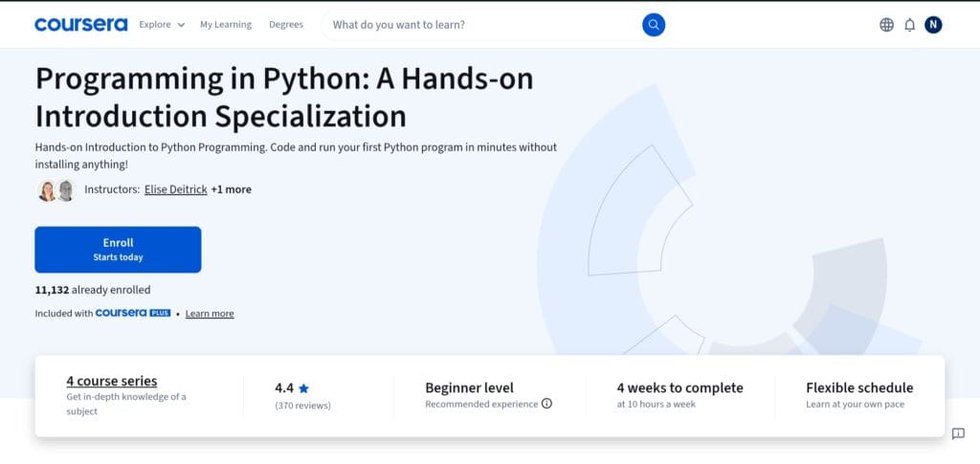Screen dimensions: 980x464
Task: Click the blue search magnifier button
Action: (x=654, y=25)
